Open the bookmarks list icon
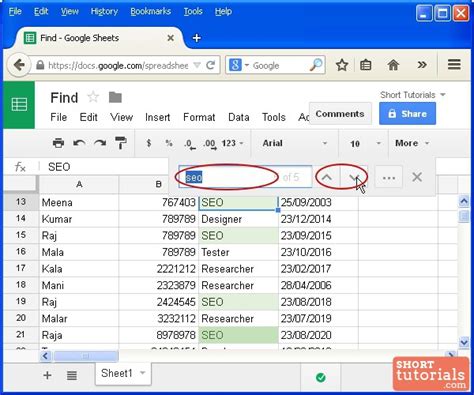Screen dimensions: 474x395 point(366,65)
